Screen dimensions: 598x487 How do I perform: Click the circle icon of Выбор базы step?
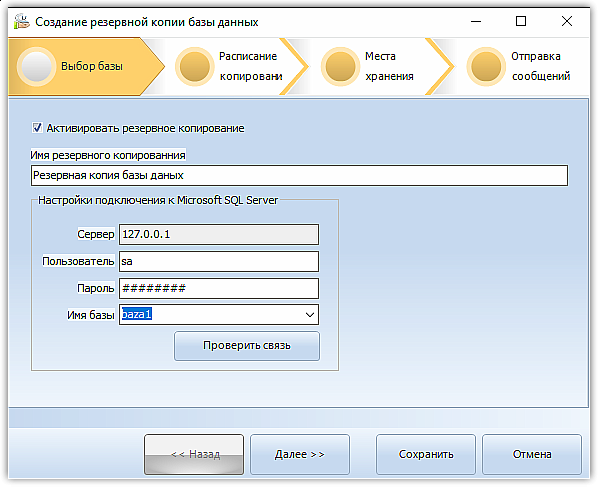36,66
